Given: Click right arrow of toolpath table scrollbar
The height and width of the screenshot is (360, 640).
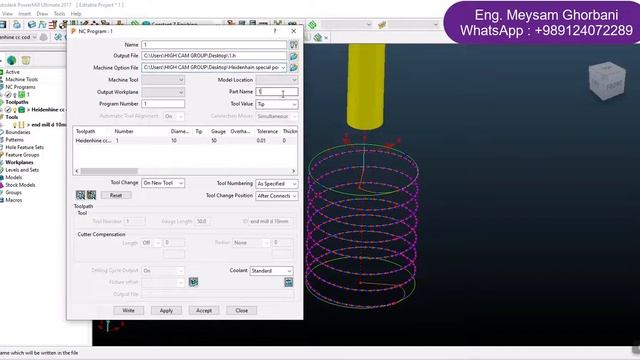Looking at the screenshot, I should click(293, 171).
